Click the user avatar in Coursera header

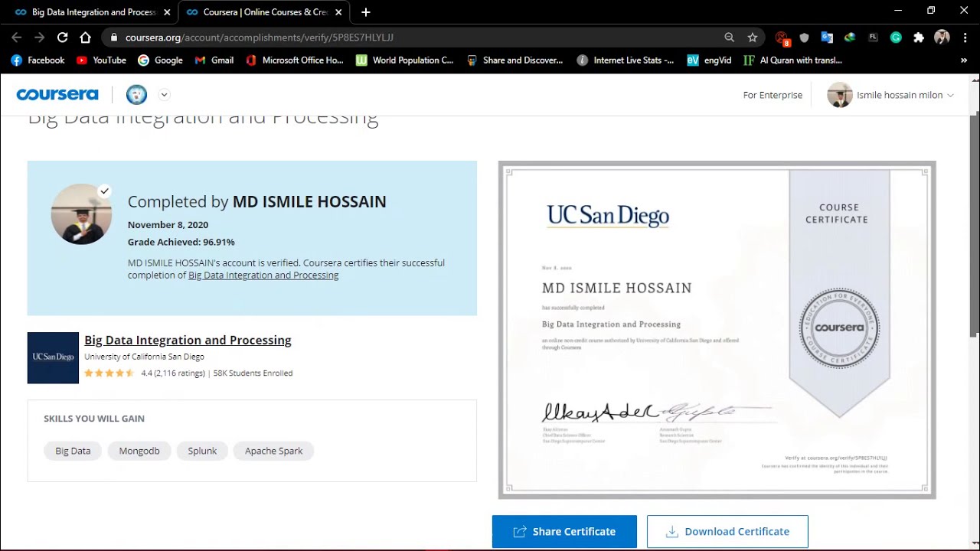[840, 95]
